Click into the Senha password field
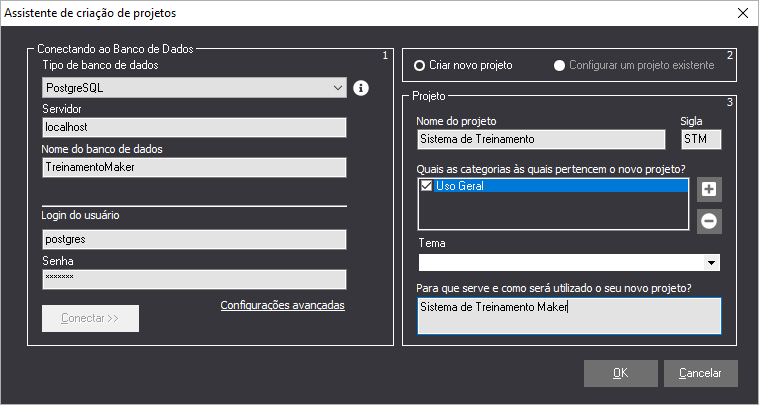 194,279
